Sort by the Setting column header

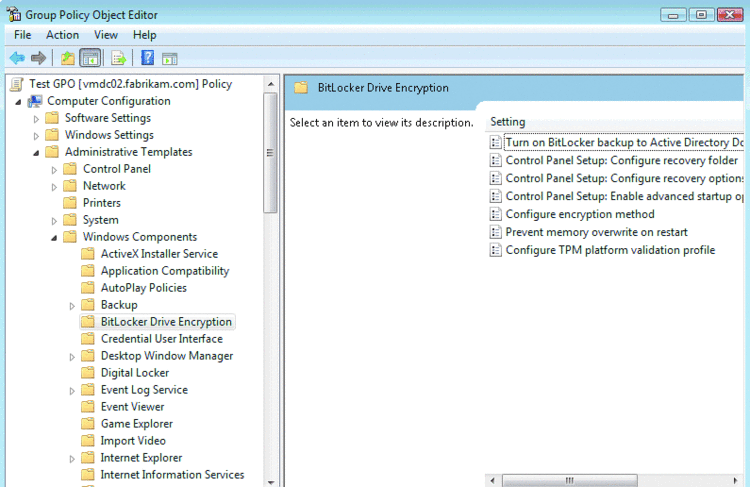pos(507,122)
